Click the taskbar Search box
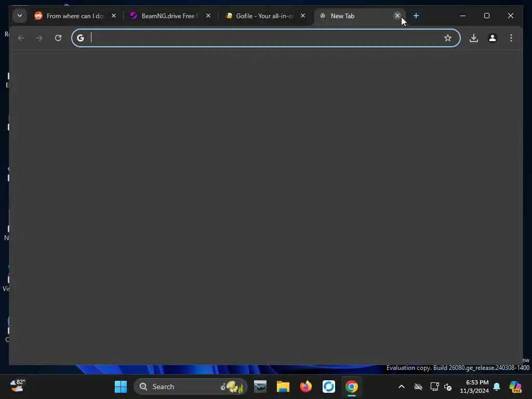The image size is (532, 399). click(x=191, y=387)
